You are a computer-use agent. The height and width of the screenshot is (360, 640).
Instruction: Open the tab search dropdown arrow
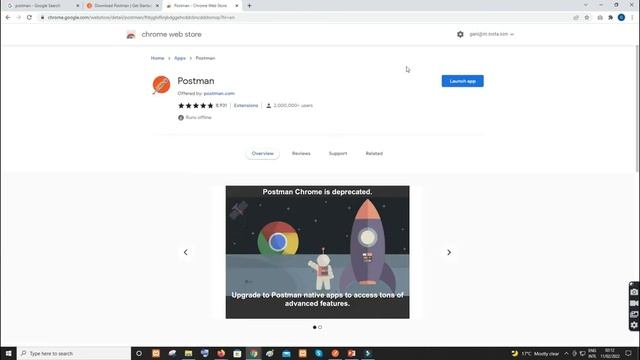[586, 5]
